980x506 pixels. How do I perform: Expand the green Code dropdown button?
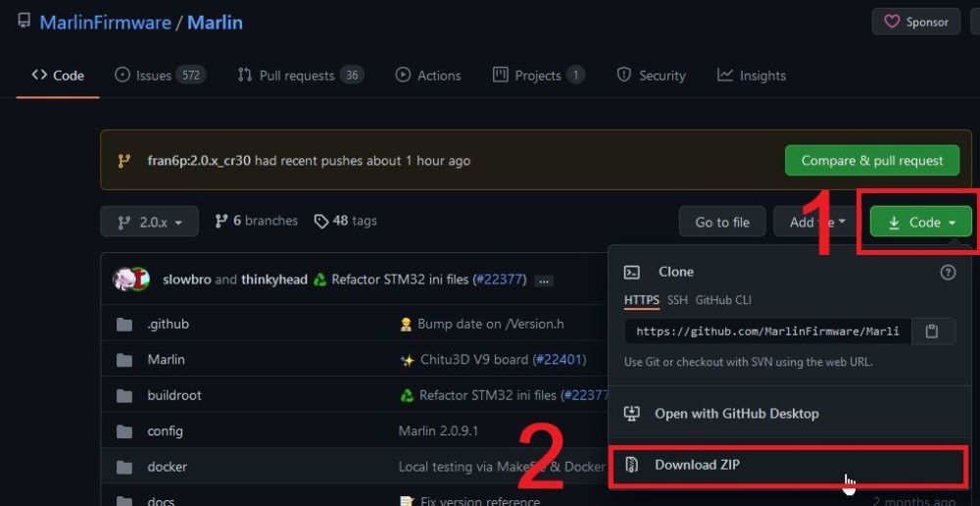point(920,223)
